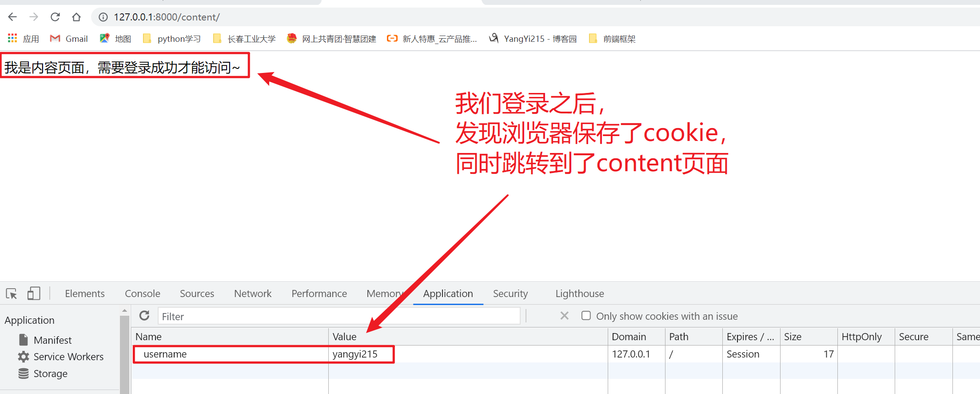Toggle the device toolbar icon
Viewport: 980px width, 394px height.
[34, 293]
